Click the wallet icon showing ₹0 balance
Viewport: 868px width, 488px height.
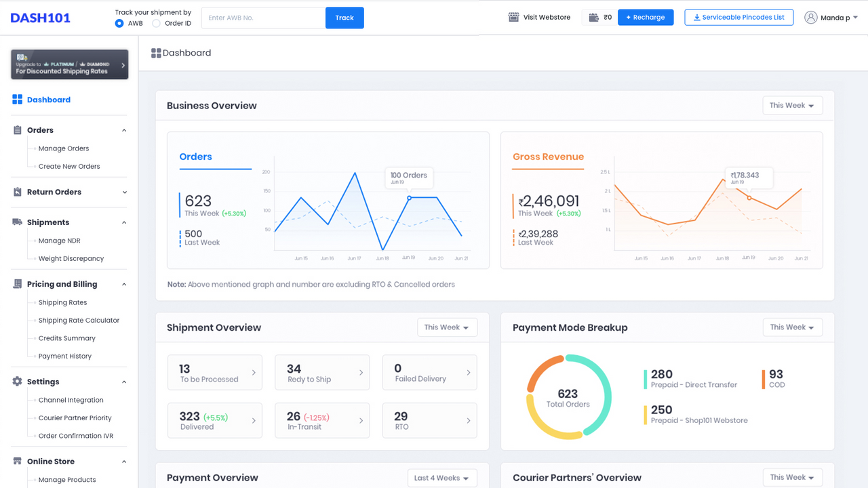coord(599,17)
